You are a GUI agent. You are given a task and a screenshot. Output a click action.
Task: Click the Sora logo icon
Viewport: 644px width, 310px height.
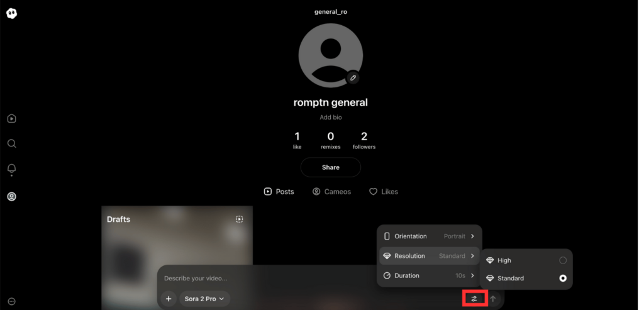pos(11,13)
